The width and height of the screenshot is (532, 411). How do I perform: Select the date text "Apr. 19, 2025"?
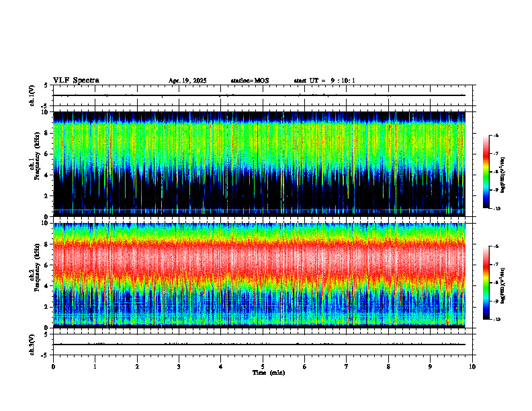187,81
